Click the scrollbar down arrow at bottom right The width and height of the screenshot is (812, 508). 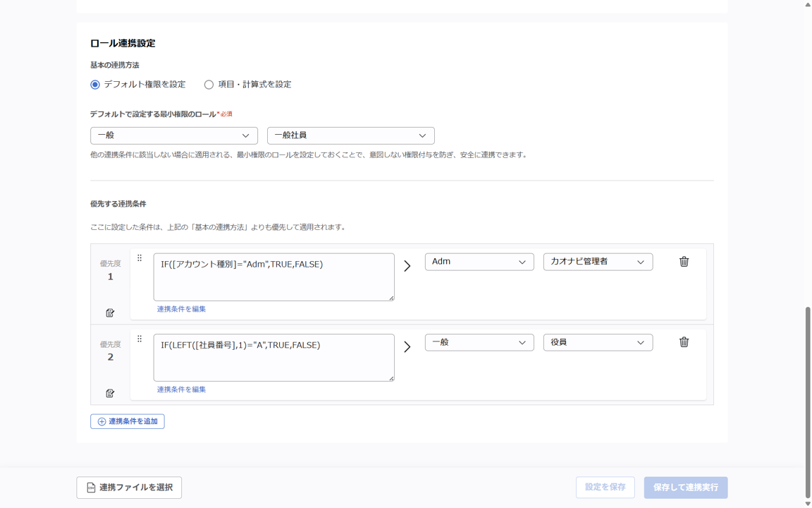click(807, 504)
